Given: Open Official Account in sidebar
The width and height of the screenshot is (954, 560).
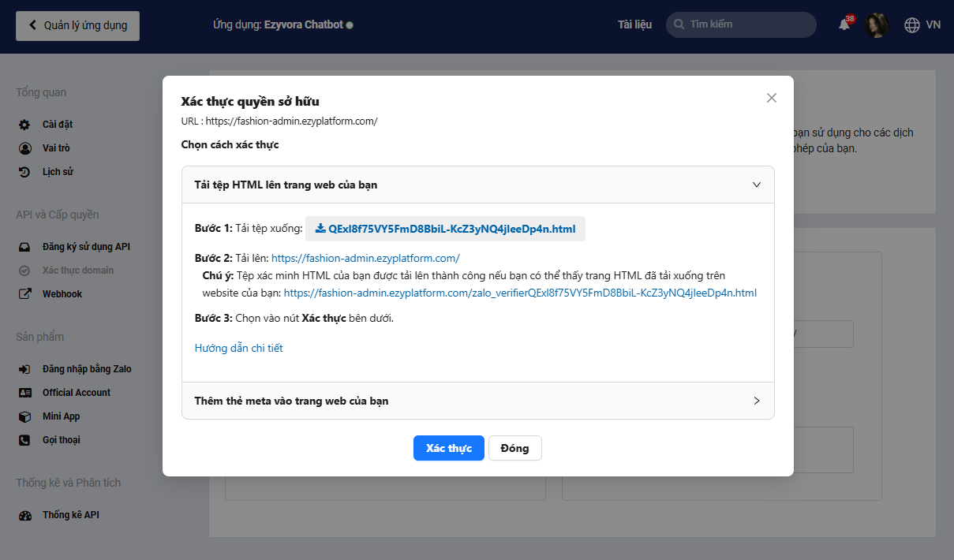Looking at the screenshot, I should pyautogui.click(x=77, y=393).
